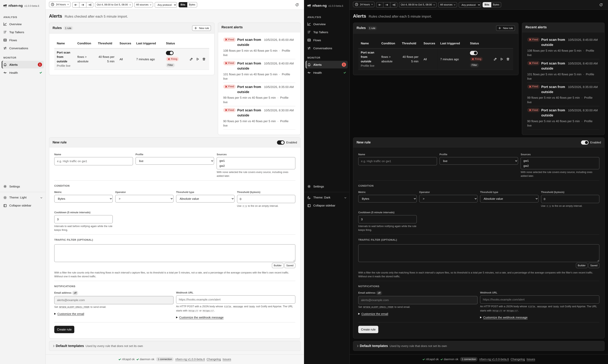Refresh the light theme page
This screenshot has width=608, height=364.
point(297,5)
